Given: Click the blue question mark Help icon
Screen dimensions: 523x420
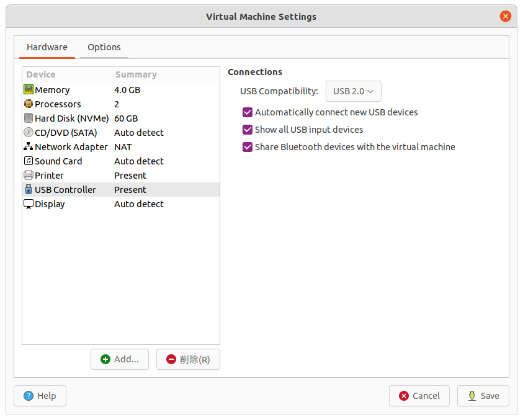Looking at the screenshot, I should [29, 396].
